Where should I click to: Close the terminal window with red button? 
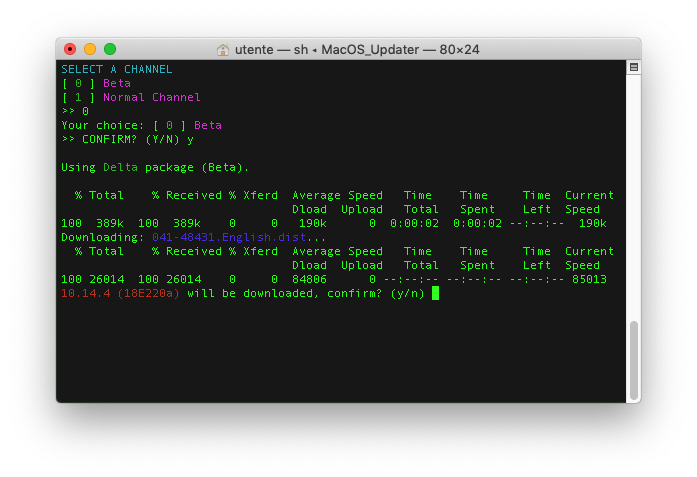point(70,49)
